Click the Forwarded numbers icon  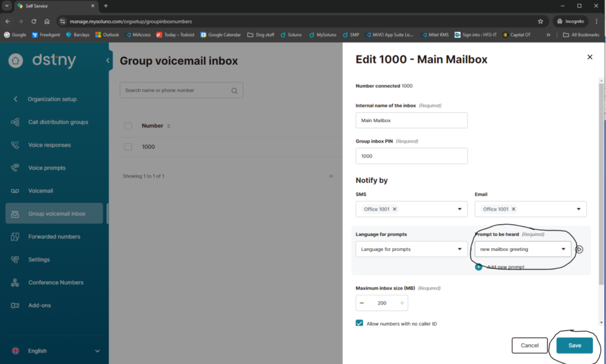point(15,237)
